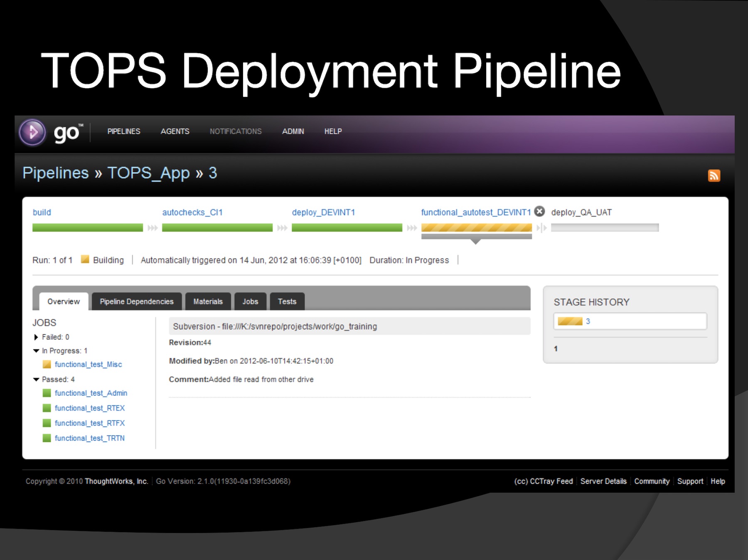Expand the Failed: 0 jobs group
748x560 pixels.
pyautogui.click(x=36, y=337)
